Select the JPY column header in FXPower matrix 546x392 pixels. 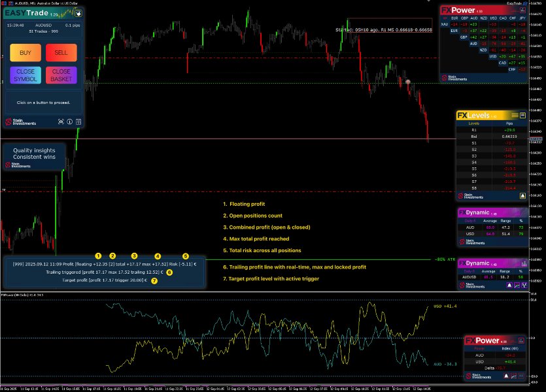click(x=522, y=18)
